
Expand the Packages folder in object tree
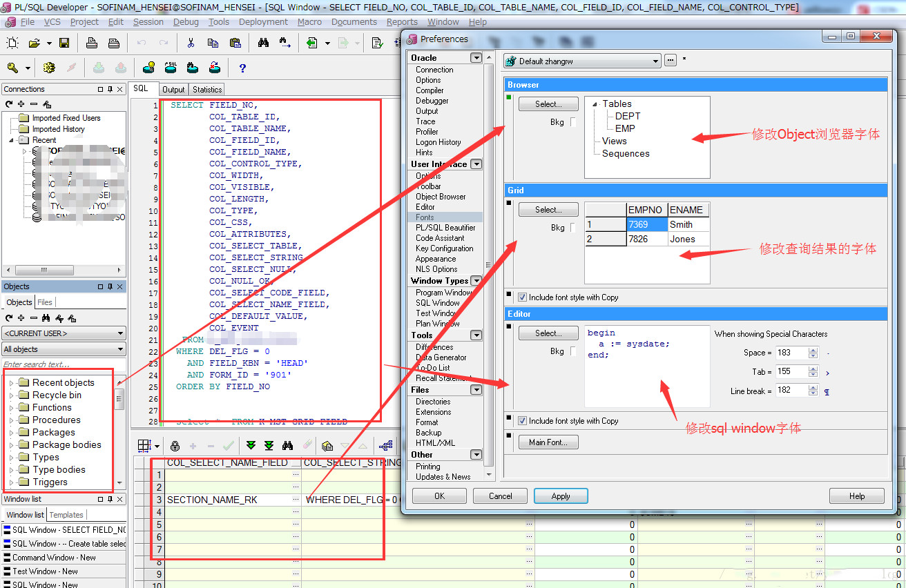[11, 433]
